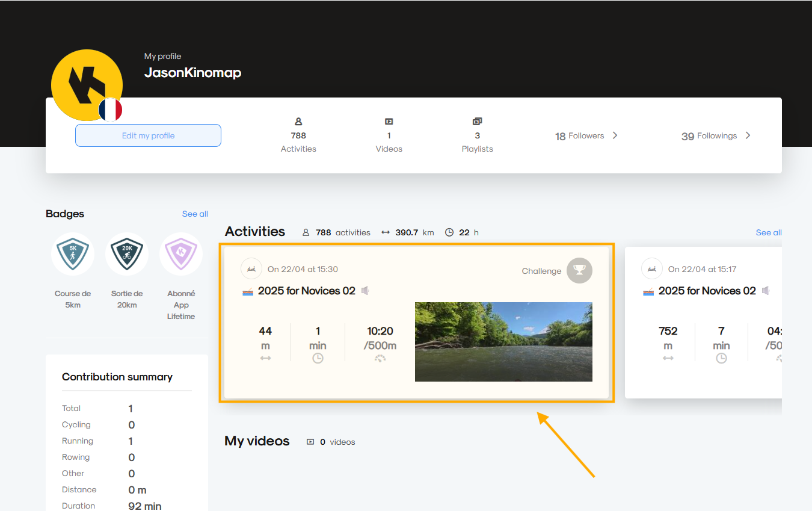Click the yellow Kinomap profile avatar

coord(87,85)
